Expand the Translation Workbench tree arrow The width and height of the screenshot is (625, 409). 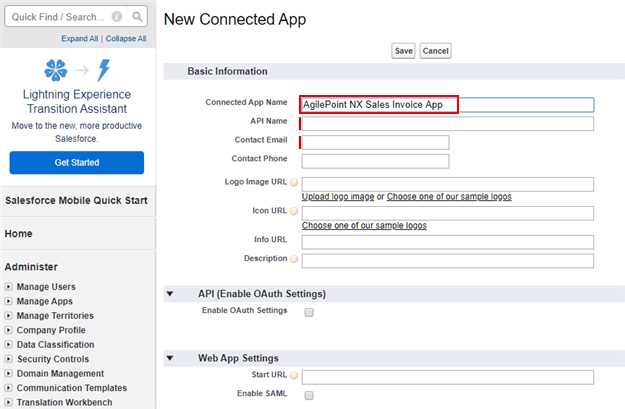tap(8, 402)
